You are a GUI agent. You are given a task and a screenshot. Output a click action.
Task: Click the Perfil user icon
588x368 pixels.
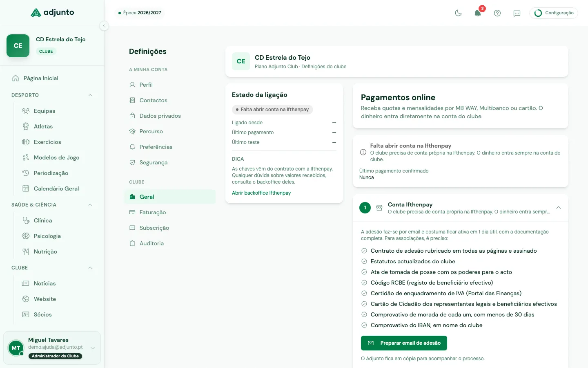pyautogui.click(x=132, y=85)
